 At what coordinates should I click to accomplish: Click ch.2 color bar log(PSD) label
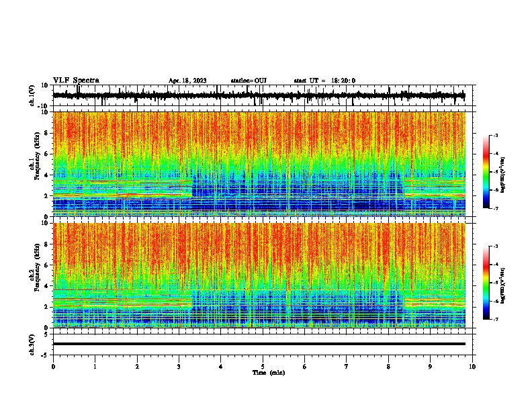coord(503,285)
